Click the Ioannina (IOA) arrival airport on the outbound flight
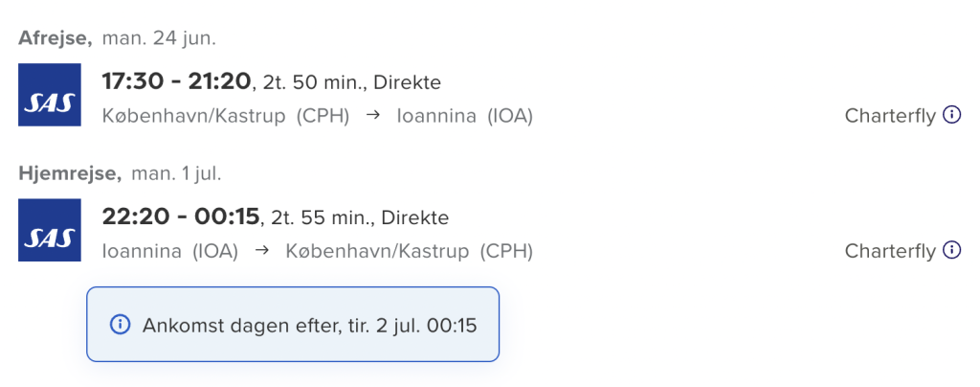This screenshot has height=387, width=980. (x=464, y=116)
